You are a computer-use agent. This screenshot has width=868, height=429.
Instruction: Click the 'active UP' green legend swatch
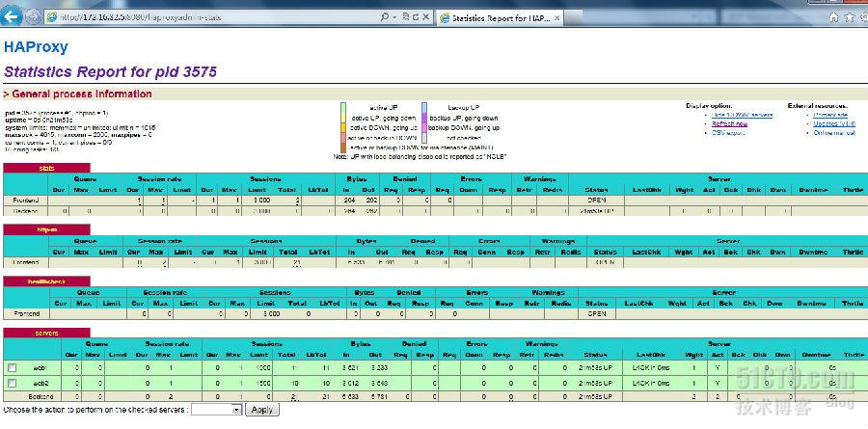click(343, 107)
